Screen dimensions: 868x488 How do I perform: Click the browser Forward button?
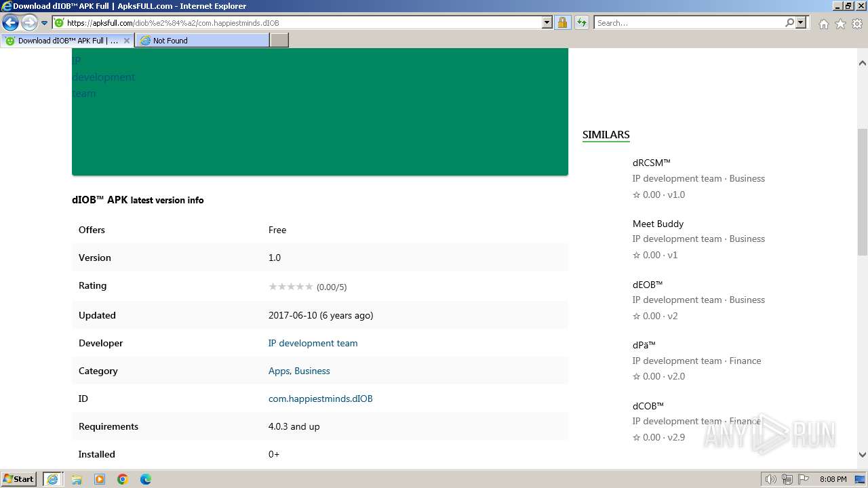(x=28, y=22)
